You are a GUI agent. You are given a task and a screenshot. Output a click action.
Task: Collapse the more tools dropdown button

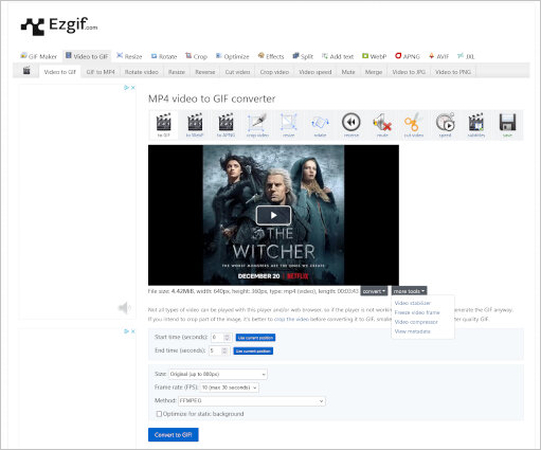point(409,291)
